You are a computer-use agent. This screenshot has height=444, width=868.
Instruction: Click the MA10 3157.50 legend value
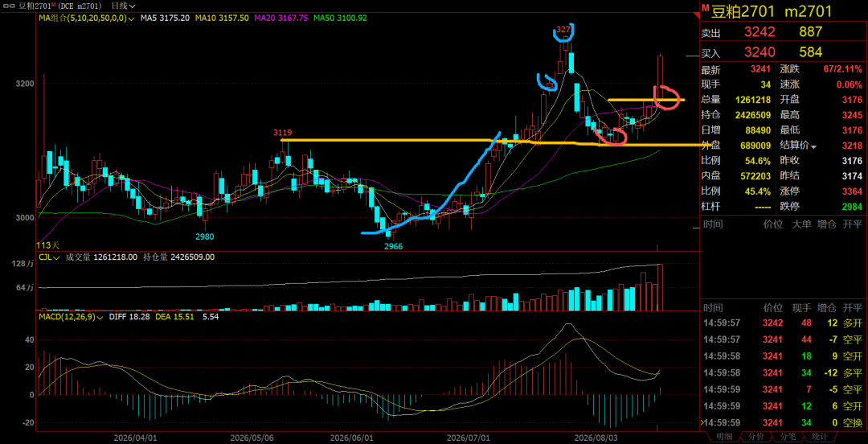click(x=223, y=18)
